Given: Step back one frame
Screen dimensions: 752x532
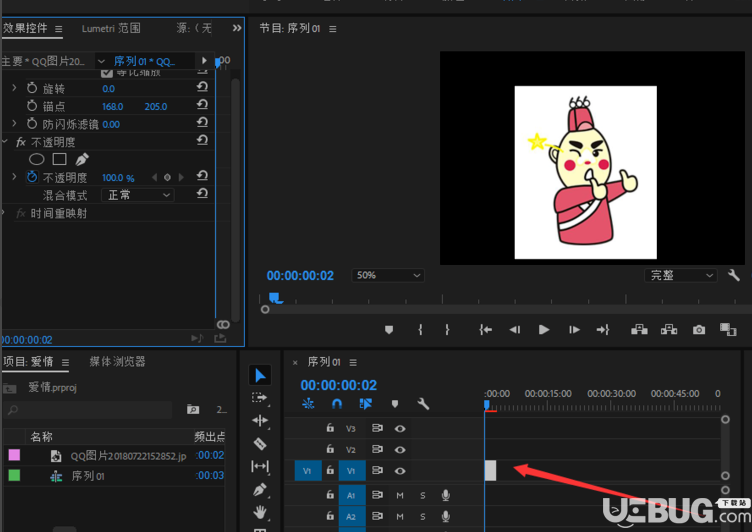Looking at the screenshot, I should [515, 330].
